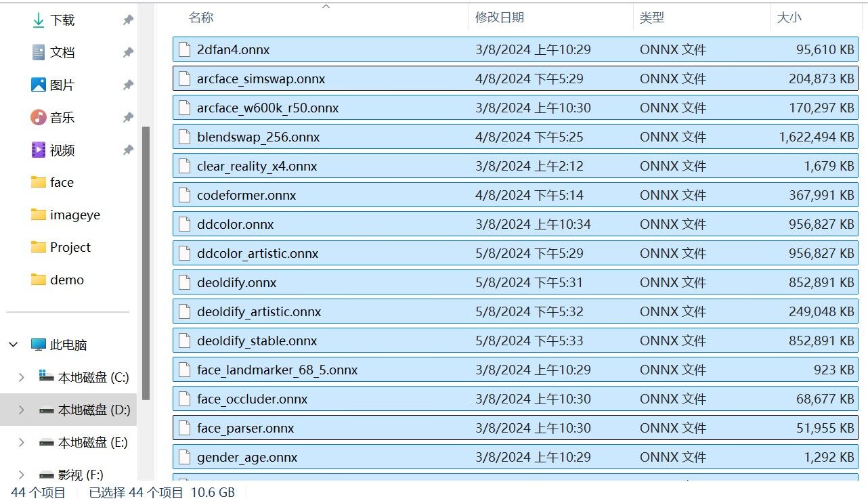
Task: Click the 5/8/2024 下午5:33 date cell
Action: 529,341
